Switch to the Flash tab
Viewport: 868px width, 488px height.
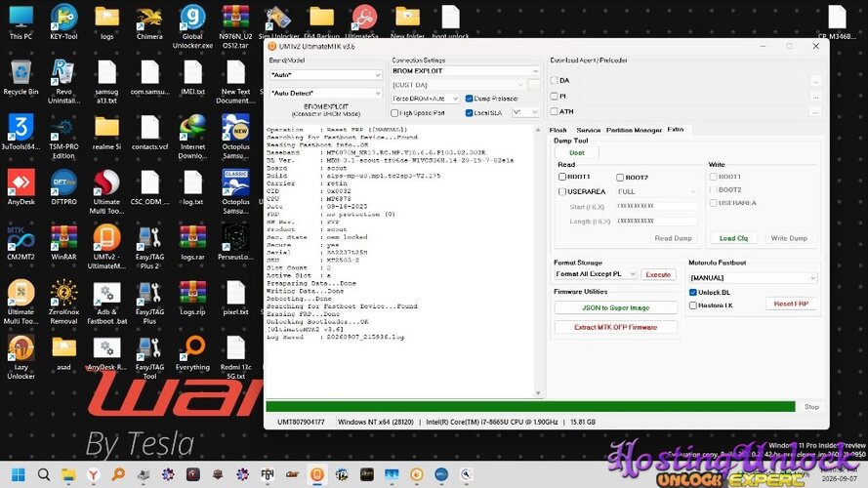point(558,130)
